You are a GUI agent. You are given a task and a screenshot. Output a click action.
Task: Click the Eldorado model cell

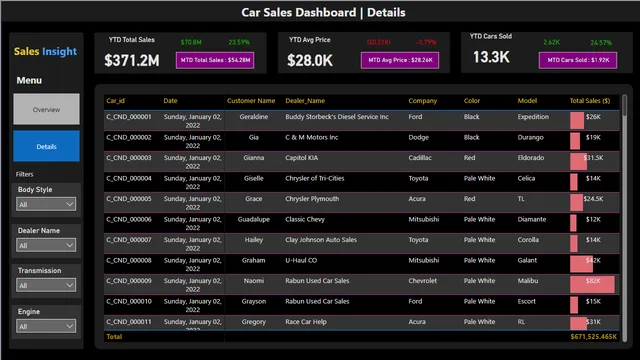(x=531, y=158)
